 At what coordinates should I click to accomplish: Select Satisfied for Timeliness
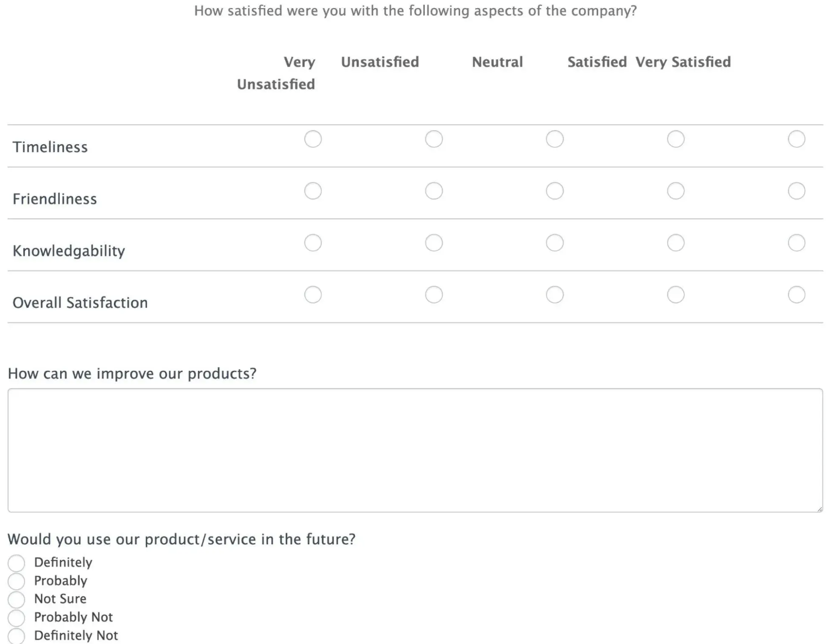[x=675, y=139]
